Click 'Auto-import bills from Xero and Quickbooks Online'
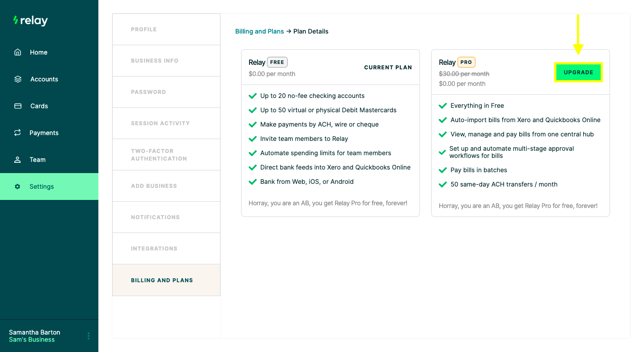The width and height of the screenshot is (644, 352). pyautogui.click(x=525, y=120)
